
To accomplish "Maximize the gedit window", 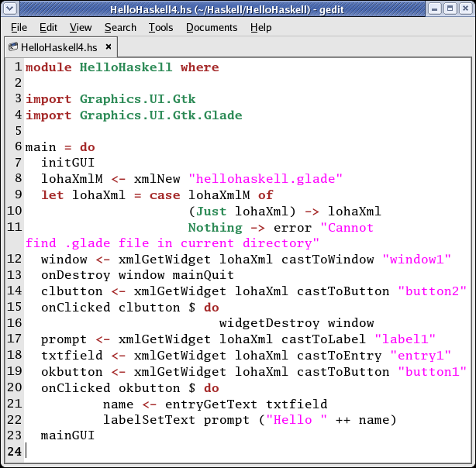I will click(450, 9).
